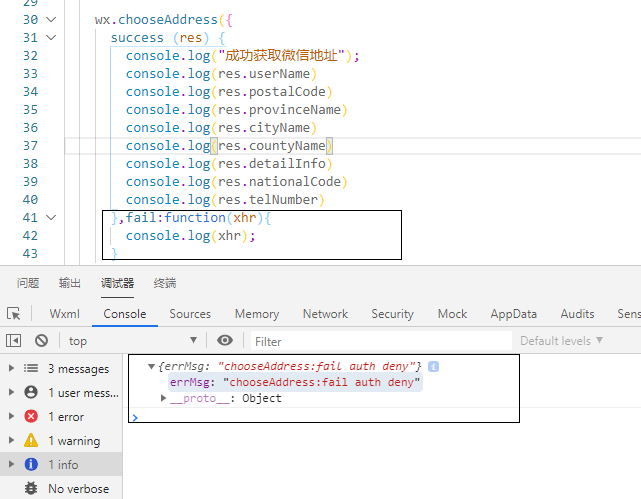
Task: Click res.provinceName on line 35
Action: tap(279, 110)
